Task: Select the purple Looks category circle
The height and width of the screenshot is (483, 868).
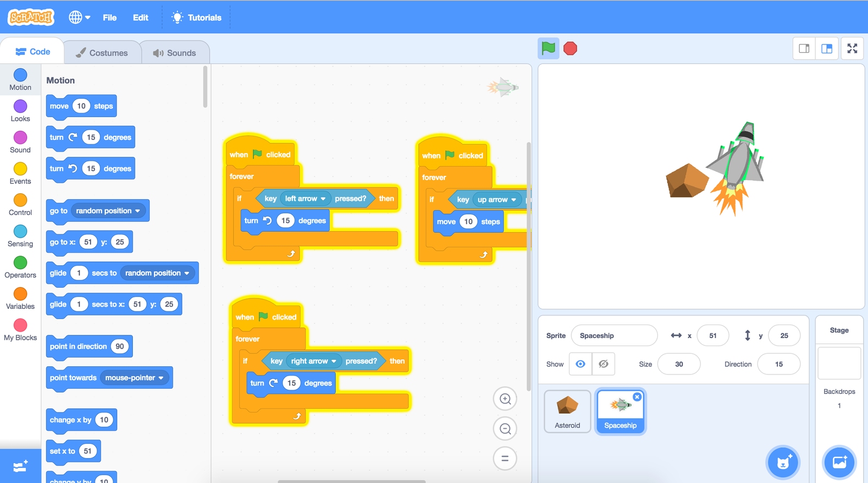Action: coord(20,106)
